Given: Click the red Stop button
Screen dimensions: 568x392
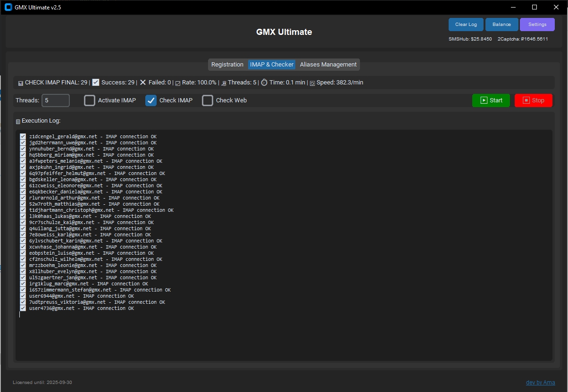Looking at the screenshot, I should pyautogui.click(x=534, y=100).
